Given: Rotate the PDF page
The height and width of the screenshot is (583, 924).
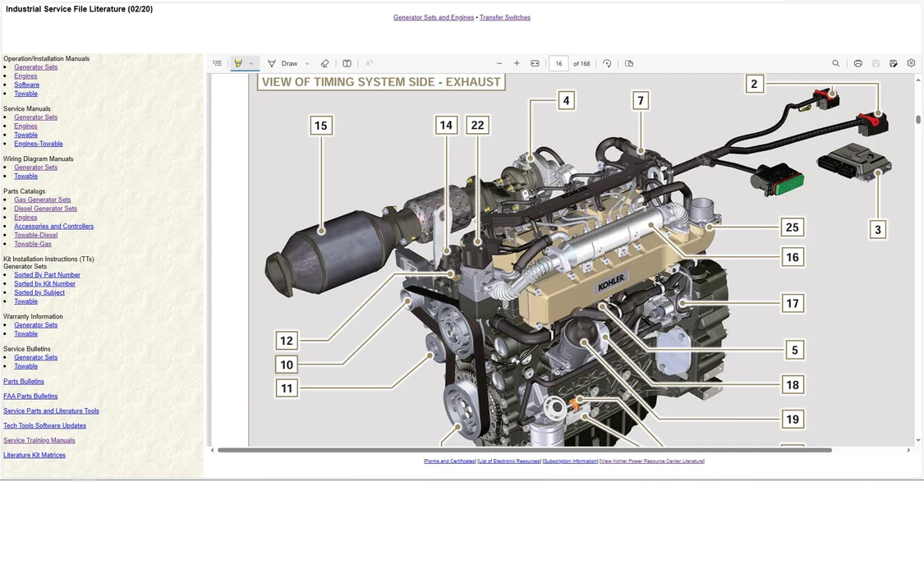Looking at the screenshot, I should 607,63.
